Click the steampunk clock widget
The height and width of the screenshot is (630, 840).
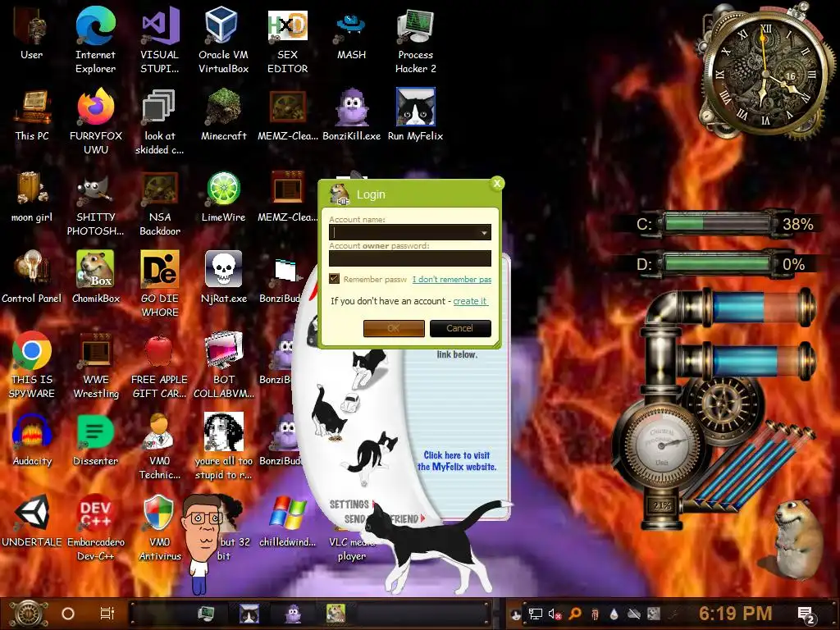(765, 75)
